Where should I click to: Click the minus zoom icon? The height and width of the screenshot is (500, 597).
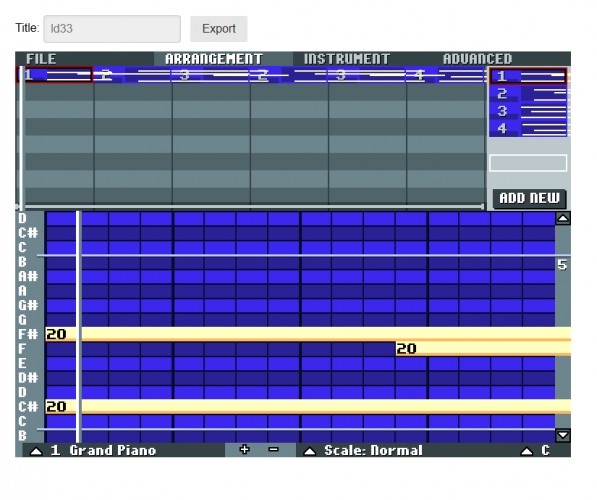(273, 450)
